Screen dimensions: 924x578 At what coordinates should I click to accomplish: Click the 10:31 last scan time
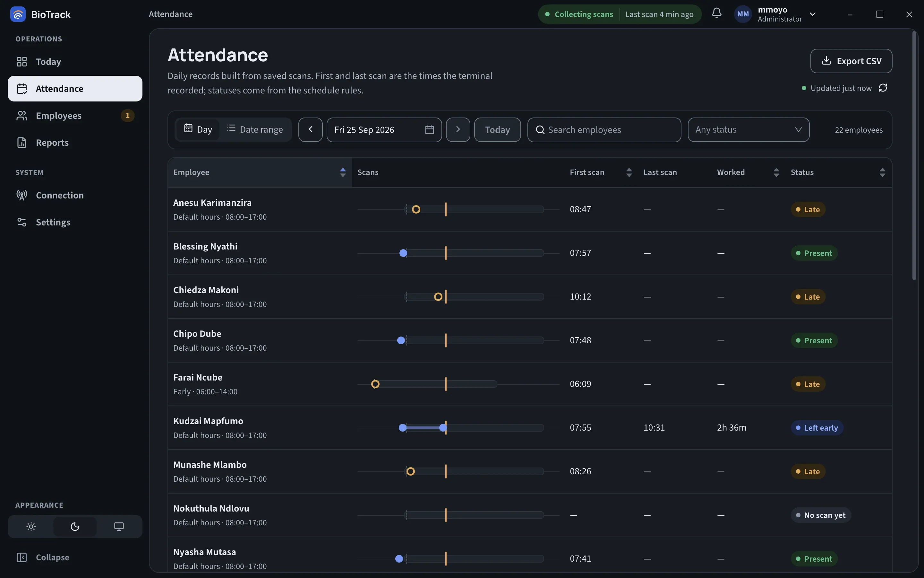[x=654, y=428]
